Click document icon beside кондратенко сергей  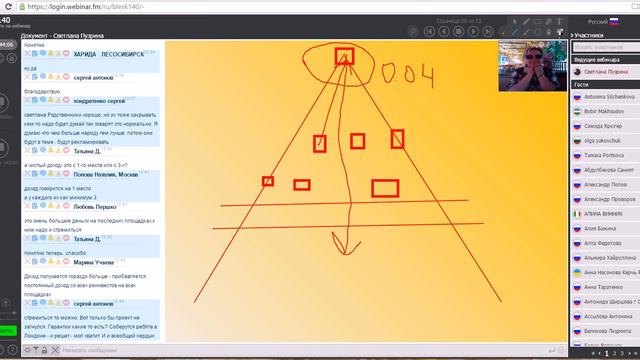35,100
